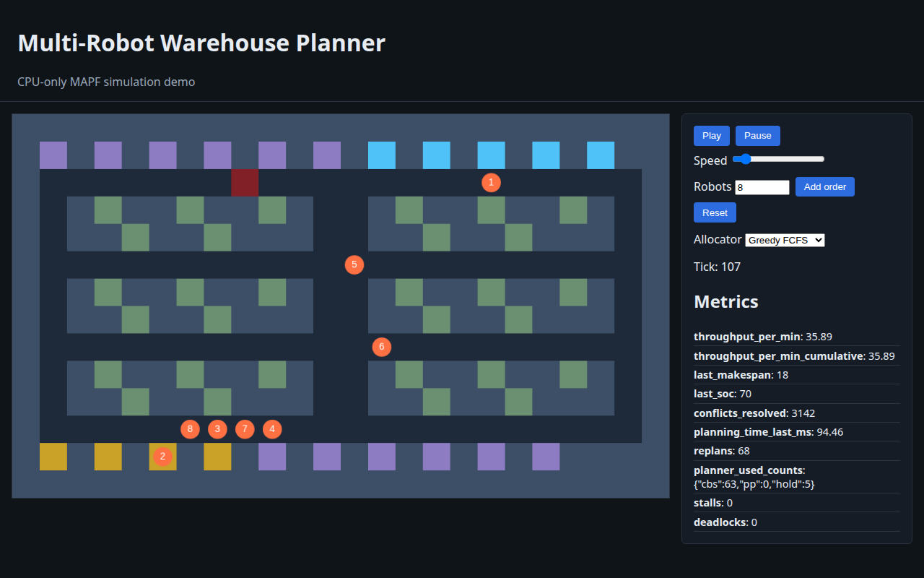Click robot marker number 4
The height and width of the screenshot is (578, 924).
tap(272, 429)
